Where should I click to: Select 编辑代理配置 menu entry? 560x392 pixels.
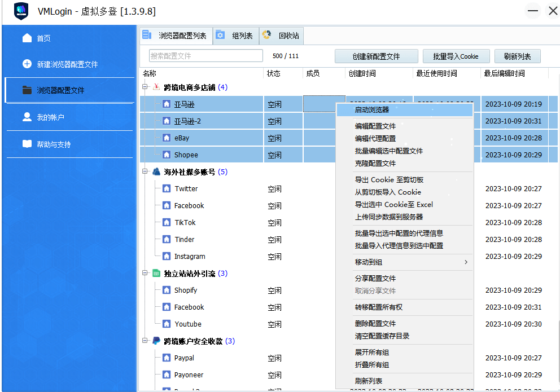405,138
